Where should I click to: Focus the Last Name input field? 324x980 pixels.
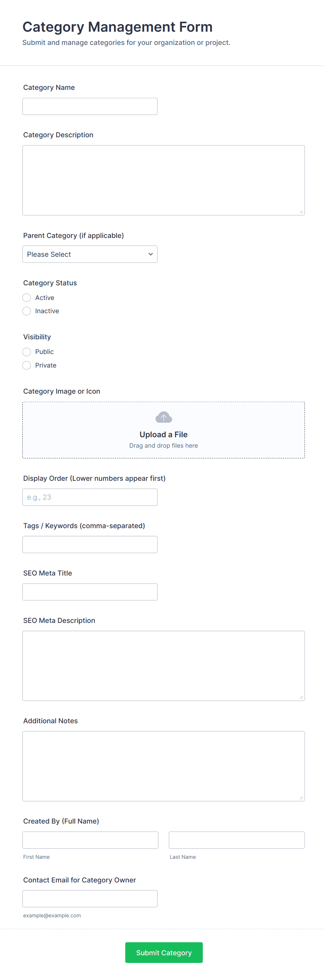pyautogui.click(x=237, y=840)
